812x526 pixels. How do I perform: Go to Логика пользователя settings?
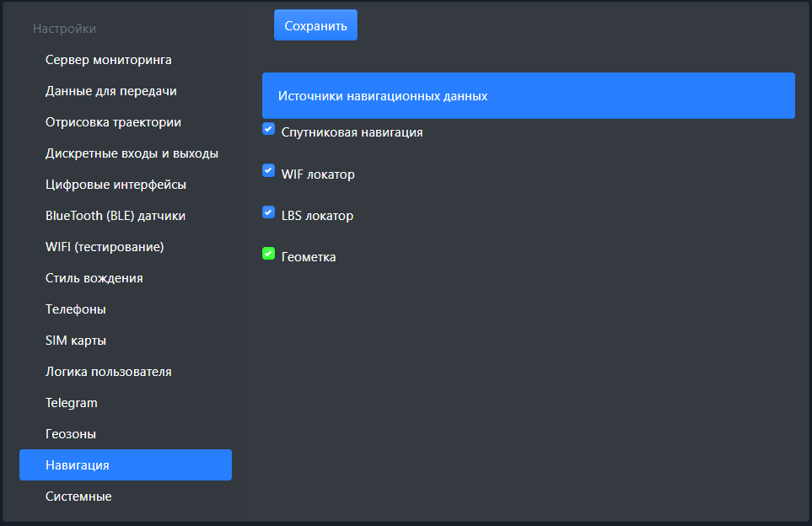coord(109,372)
